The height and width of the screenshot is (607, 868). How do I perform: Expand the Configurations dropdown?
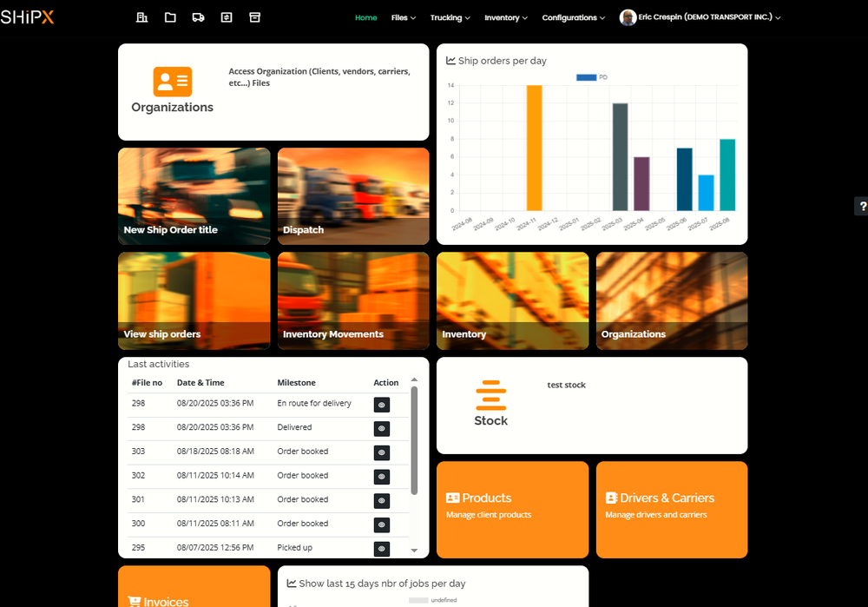pyautogui.click(x=573, y=16)
